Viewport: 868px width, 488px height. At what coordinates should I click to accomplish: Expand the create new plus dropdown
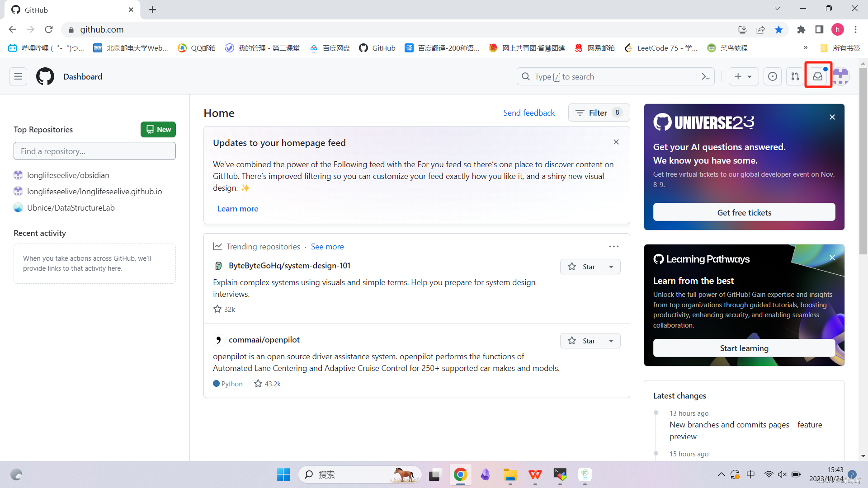743,76
